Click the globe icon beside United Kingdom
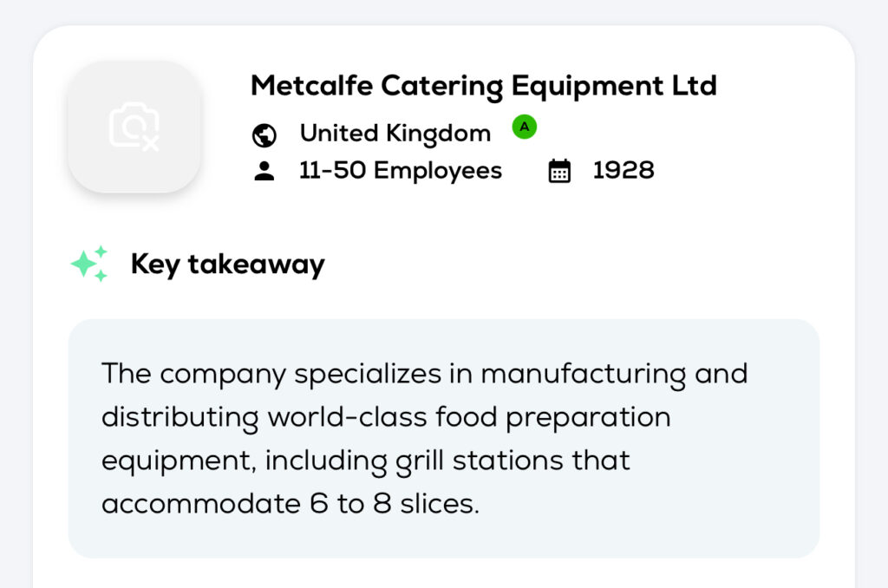This screenshot has height=588, width=888. (x=264, y=134)
